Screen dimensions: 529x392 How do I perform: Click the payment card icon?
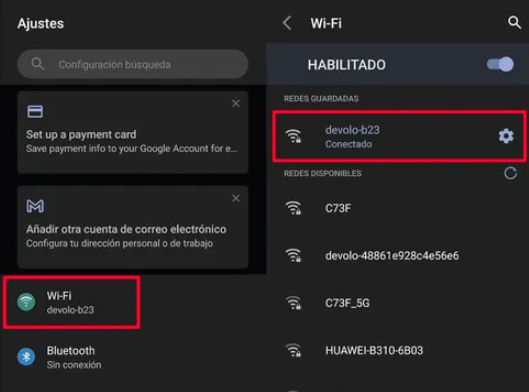pos(35,111)
